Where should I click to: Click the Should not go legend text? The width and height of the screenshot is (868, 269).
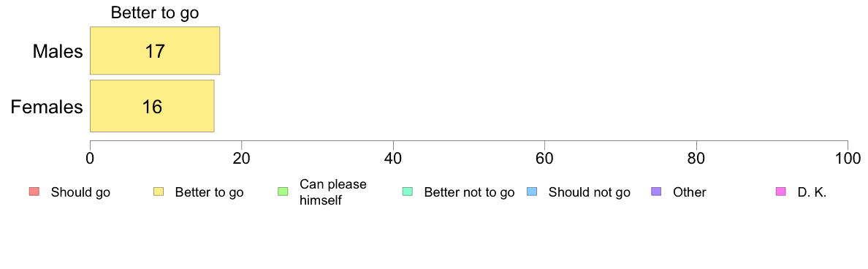tap(590, 193)
